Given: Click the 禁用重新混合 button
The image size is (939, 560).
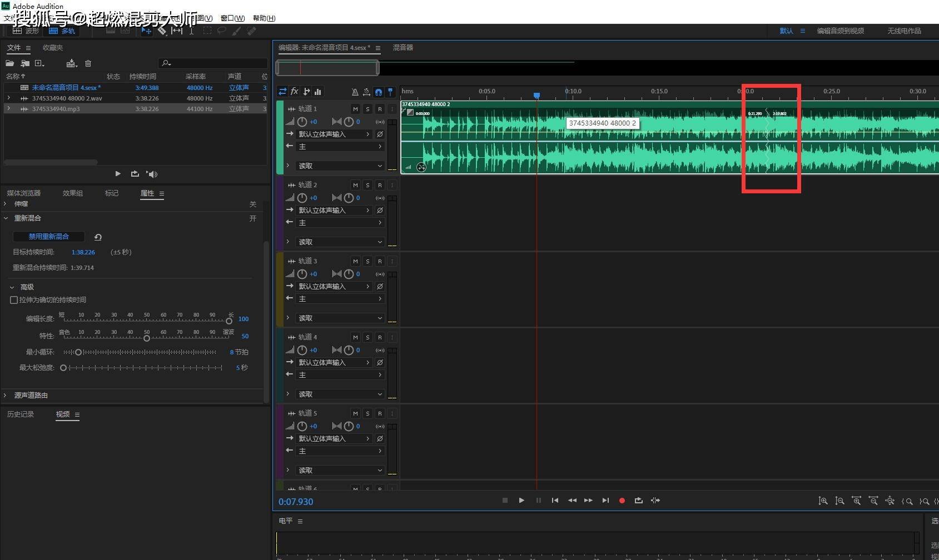Looking at the screenshot, I should click(49, 237).
